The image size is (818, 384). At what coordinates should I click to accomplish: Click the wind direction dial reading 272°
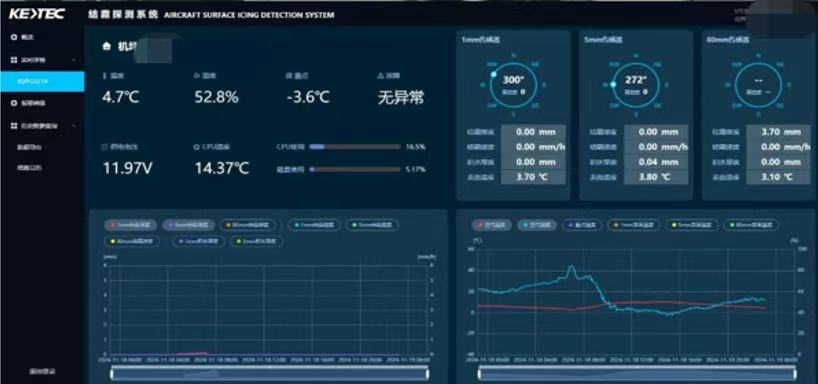click(636, 85)
